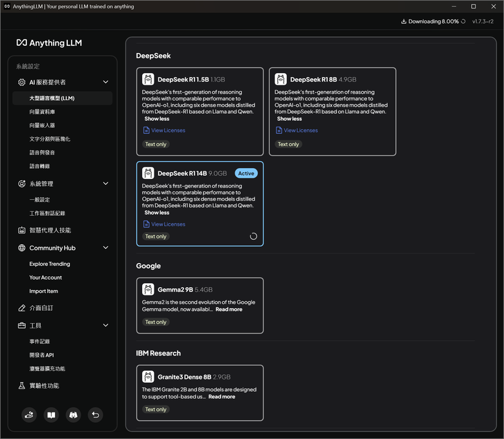
Task: Click the back arrow icon button
Action: (x=96, y=415)
